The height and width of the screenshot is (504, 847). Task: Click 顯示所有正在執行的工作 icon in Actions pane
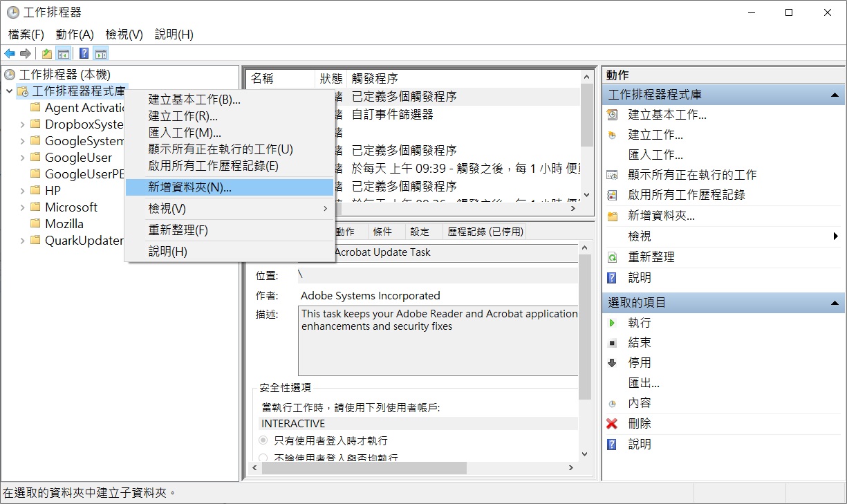(612, 175)
